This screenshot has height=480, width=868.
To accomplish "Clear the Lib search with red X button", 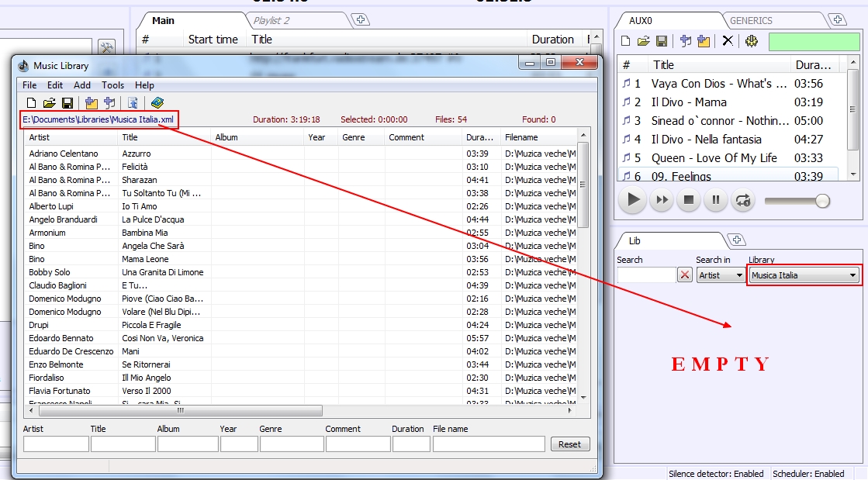I will [685, 275].
